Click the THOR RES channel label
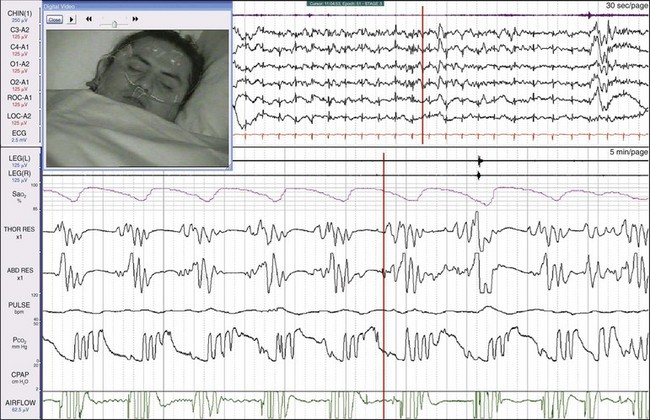The height and width of the screenshot is (420, 650). (20, 231)
